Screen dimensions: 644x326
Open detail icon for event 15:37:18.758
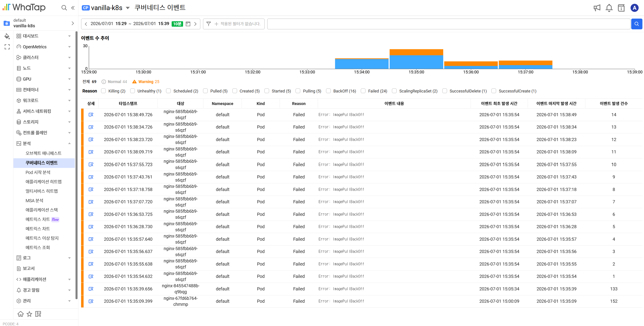(x=91, y=189)
